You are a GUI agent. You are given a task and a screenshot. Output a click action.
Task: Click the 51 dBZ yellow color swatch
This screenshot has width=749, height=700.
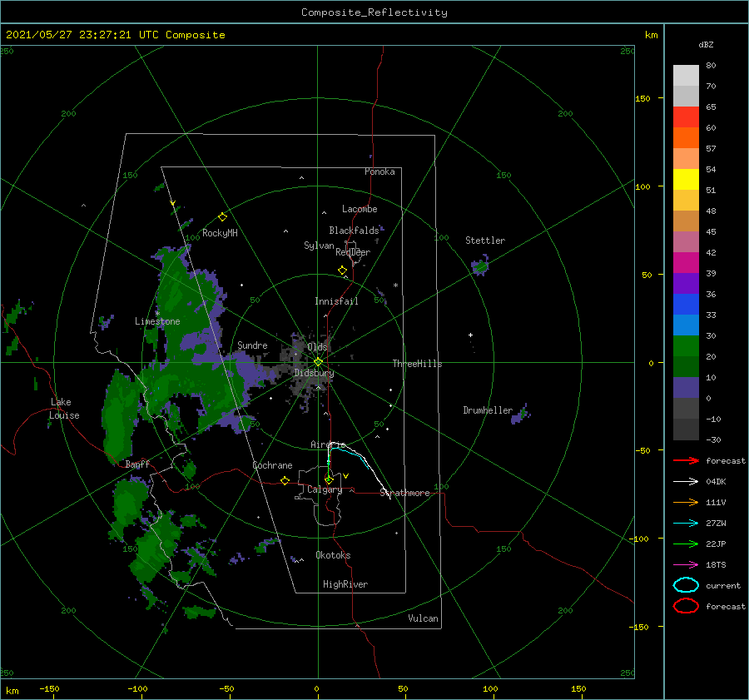click(x=686, y=179)
